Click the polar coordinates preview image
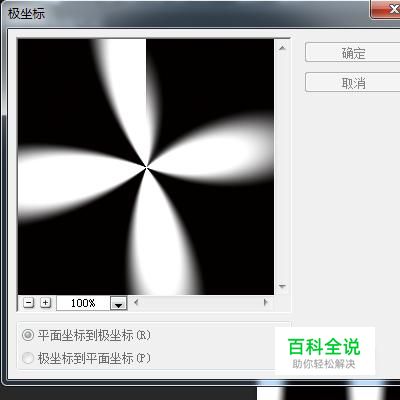 [x=146, y=167]
